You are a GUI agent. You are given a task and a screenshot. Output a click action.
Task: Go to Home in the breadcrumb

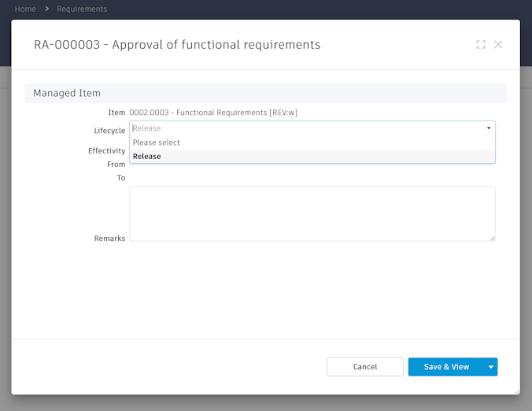click(25, 9)
